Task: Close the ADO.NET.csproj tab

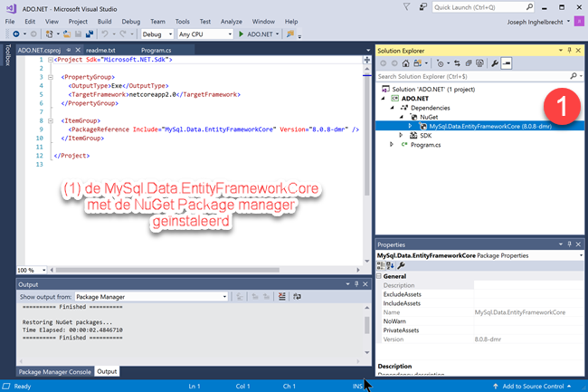Action: pos(78,50)
